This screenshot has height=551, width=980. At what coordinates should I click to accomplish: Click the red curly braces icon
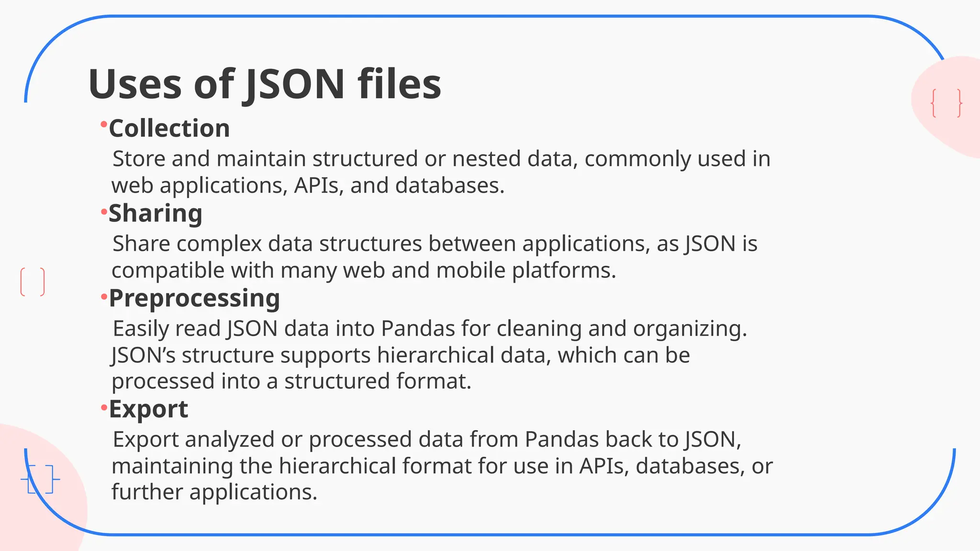click(x=947, y=103)
